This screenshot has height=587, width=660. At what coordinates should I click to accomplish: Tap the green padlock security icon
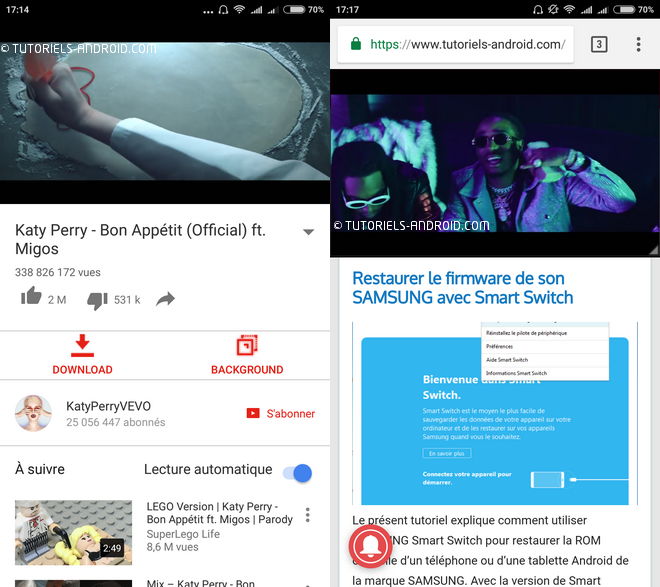point(356,44)
